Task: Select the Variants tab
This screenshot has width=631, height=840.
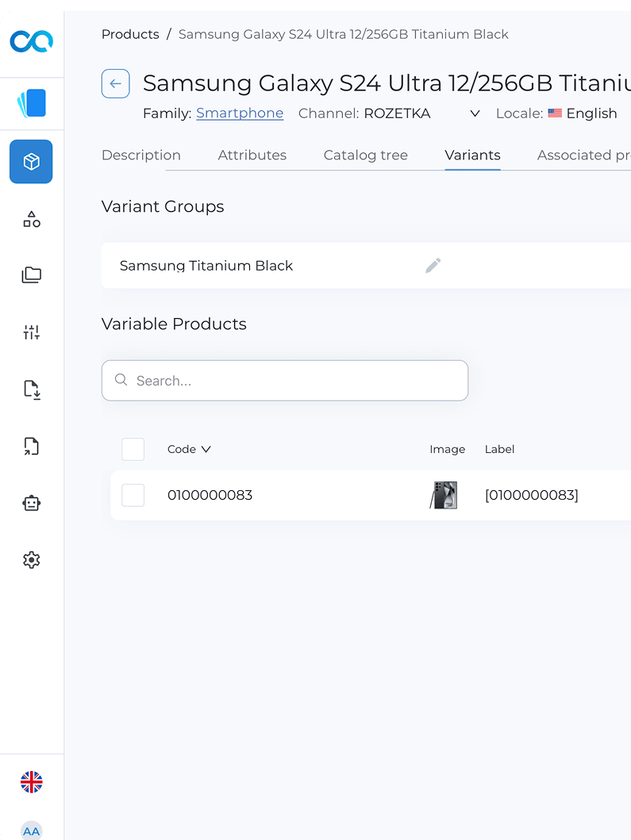Action: (472, 155)
